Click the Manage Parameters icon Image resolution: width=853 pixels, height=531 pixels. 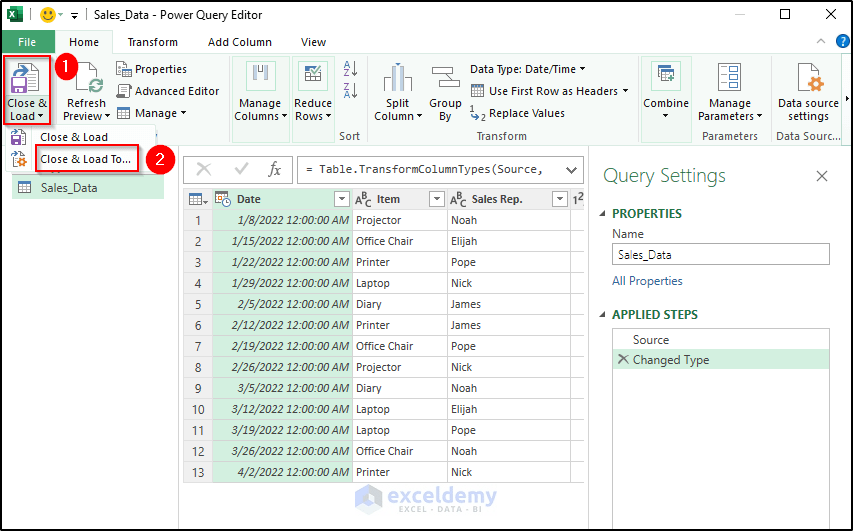point(730,77)
